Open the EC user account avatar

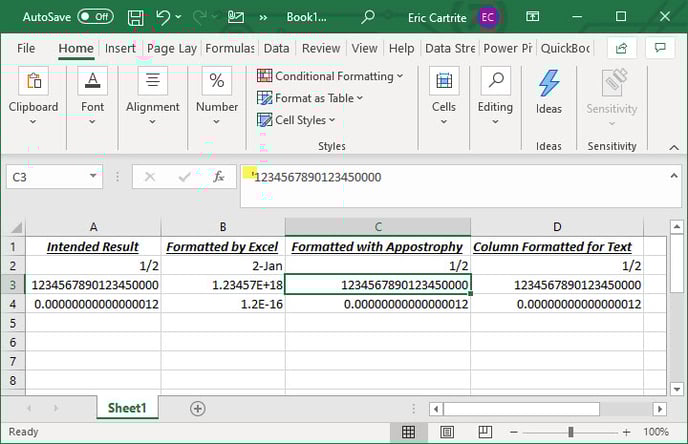click(x=487, y=18)
